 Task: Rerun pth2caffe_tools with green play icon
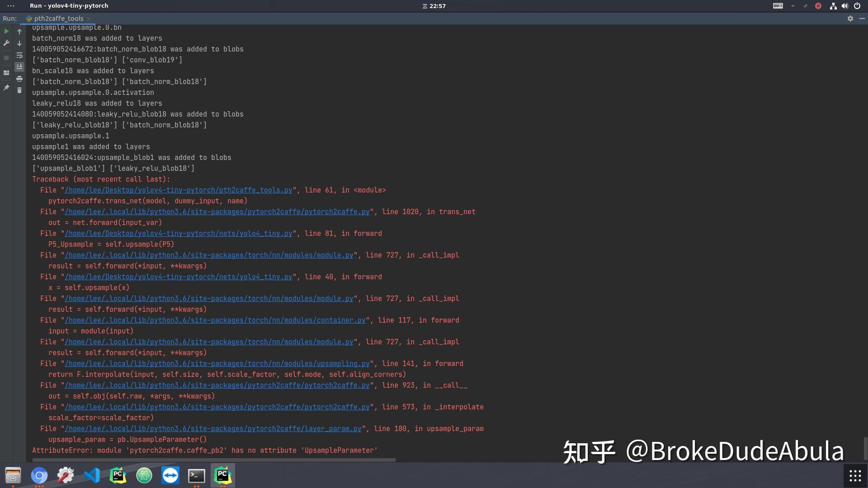(6, 31)
